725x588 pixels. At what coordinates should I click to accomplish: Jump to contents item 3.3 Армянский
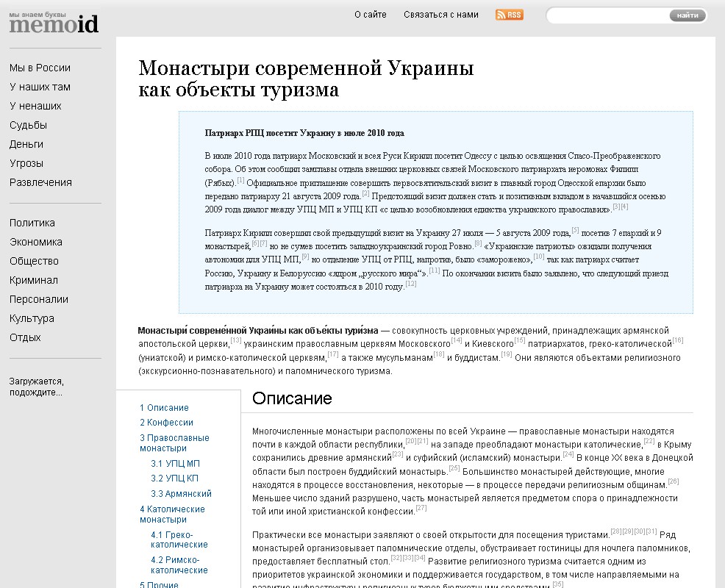(181, 494)
